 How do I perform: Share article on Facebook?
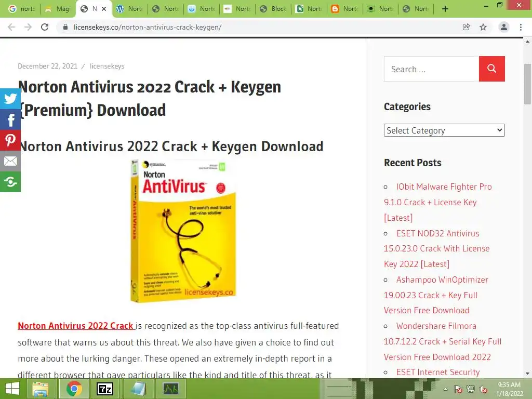pos(10,119)
